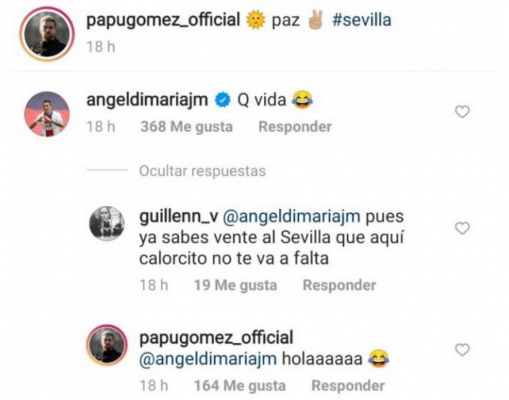This screenshot has height=400, width=509.
Task: View the 164 Me gusta likes list
Action: pyautogui.click(x=240, y=386)
